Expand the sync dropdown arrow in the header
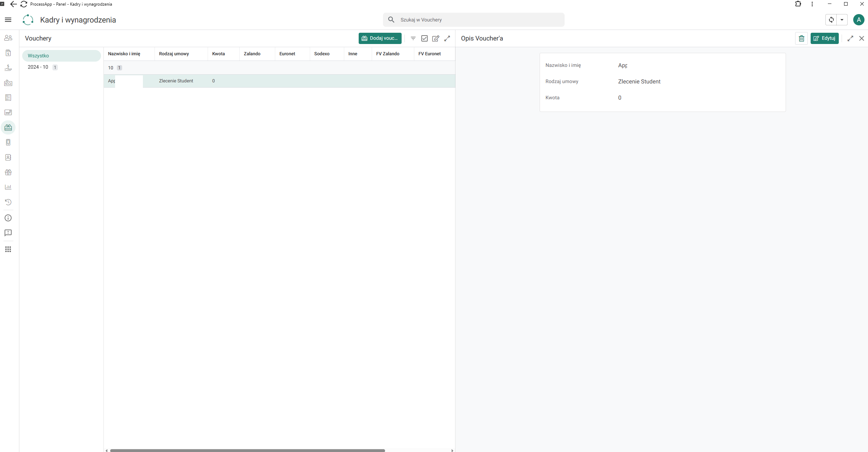 842,20
